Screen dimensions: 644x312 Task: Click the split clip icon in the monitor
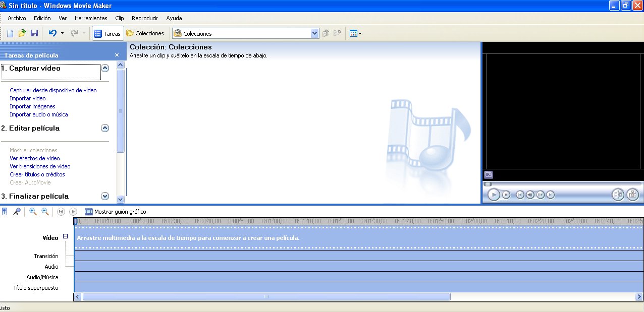coord(618,195)
